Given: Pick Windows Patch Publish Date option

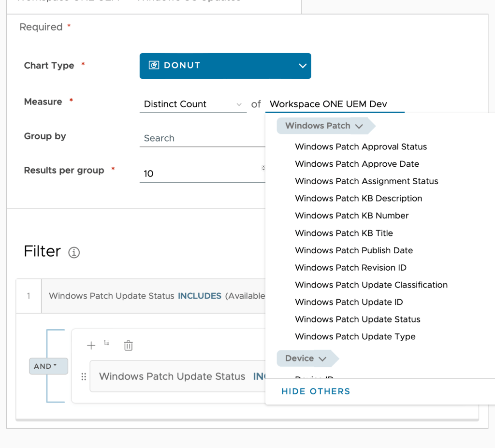Looking at the screenshot, I should point(354,250).
